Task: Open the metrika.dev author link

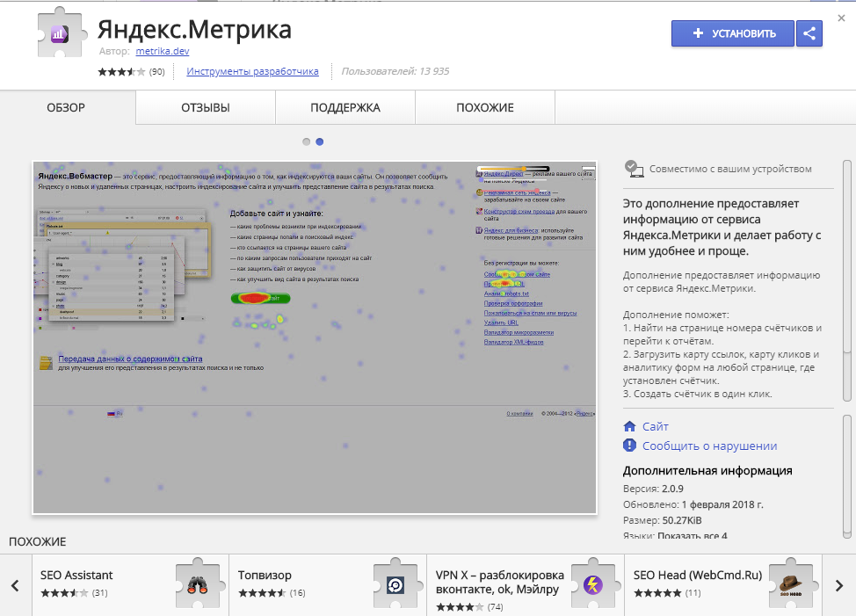Action: pos(162,51)
